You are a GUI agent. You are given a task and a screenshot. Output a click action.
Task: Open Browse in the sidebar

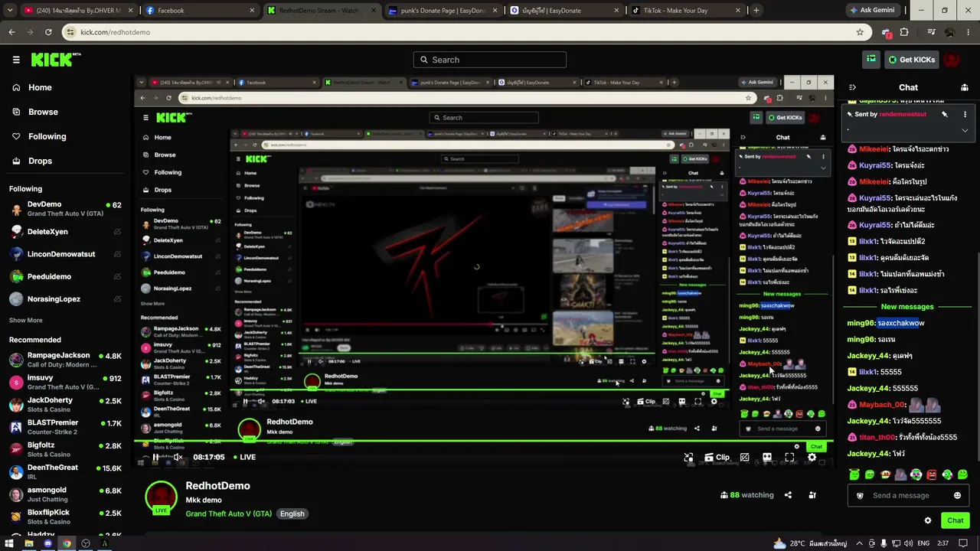[x=43, y=112]
